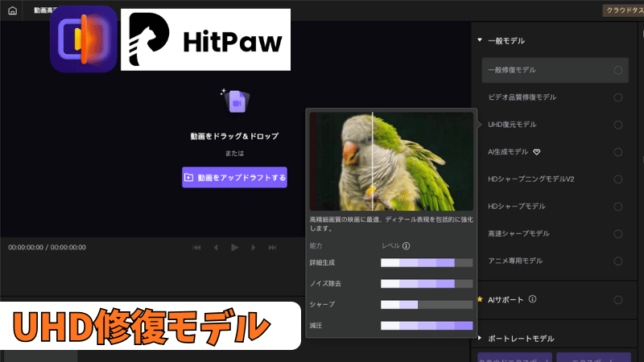Click the 高速シャープモデル label

coord(518,233)
